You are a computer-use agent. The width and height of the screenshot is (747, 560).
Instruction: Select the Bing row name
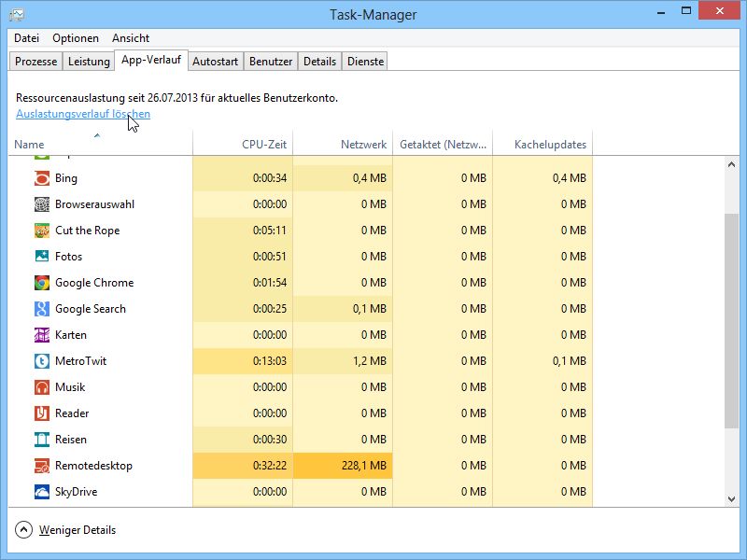pyautogui.click(x=65, y=178)
